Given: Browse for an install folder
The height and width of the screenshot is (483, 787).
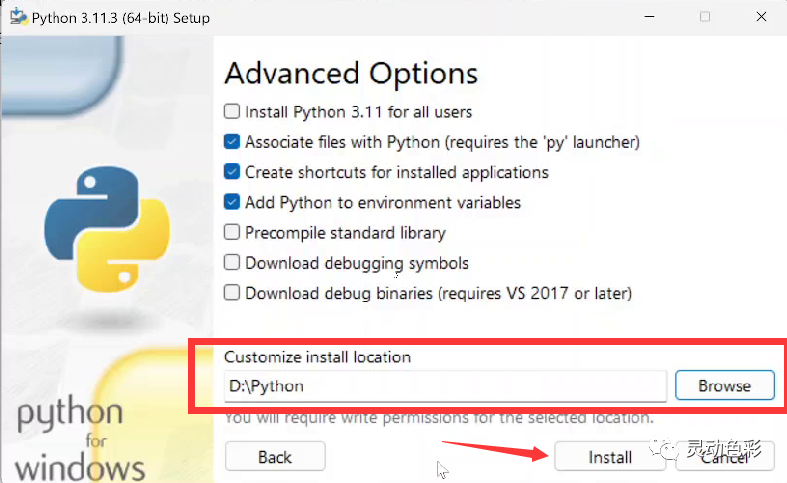Looking at the screenshot, I should tap(724, 386).
